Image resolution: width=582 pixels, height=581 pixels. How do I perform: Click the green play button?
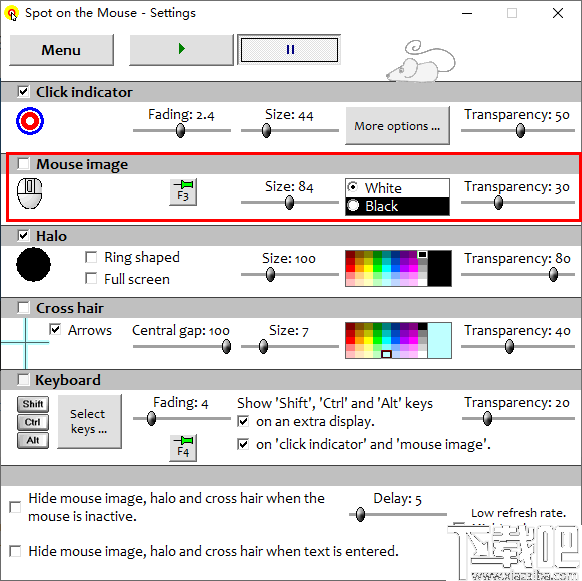point(182,50)
